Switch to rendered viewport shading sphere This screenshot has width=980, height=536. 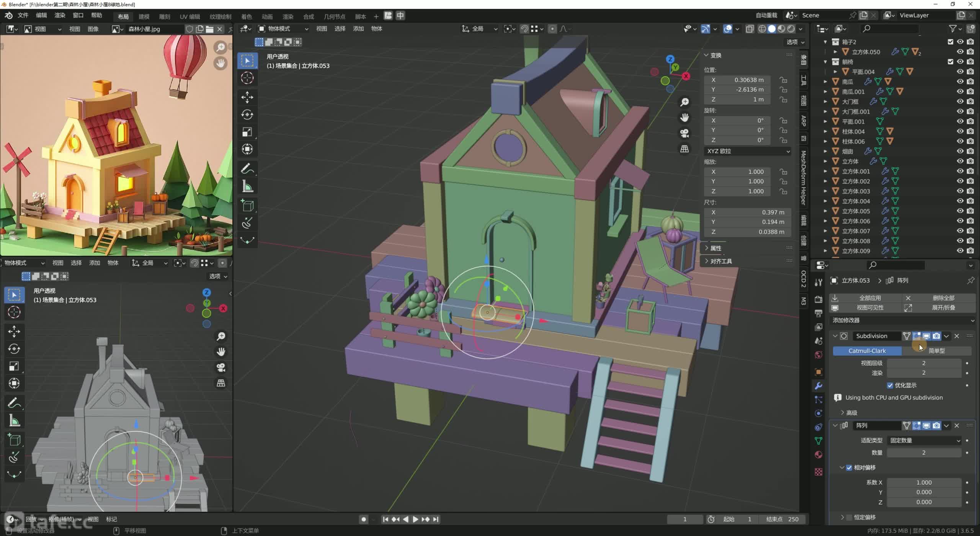(791, 29)
